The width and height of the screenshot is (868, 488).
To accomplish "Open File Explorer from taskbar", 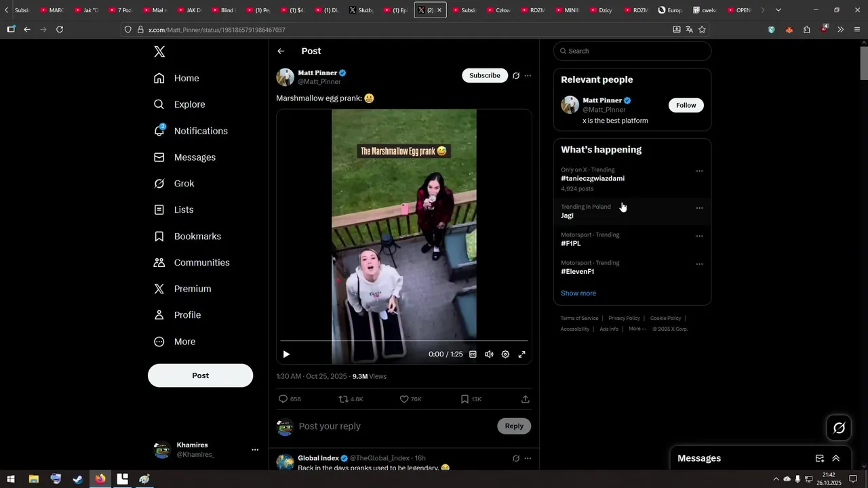I will [33, 479].
